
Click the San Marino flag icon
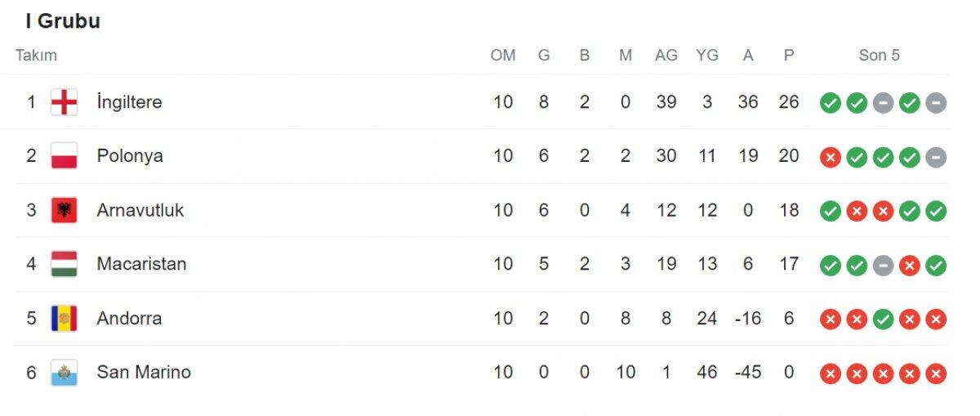(64, 373)
